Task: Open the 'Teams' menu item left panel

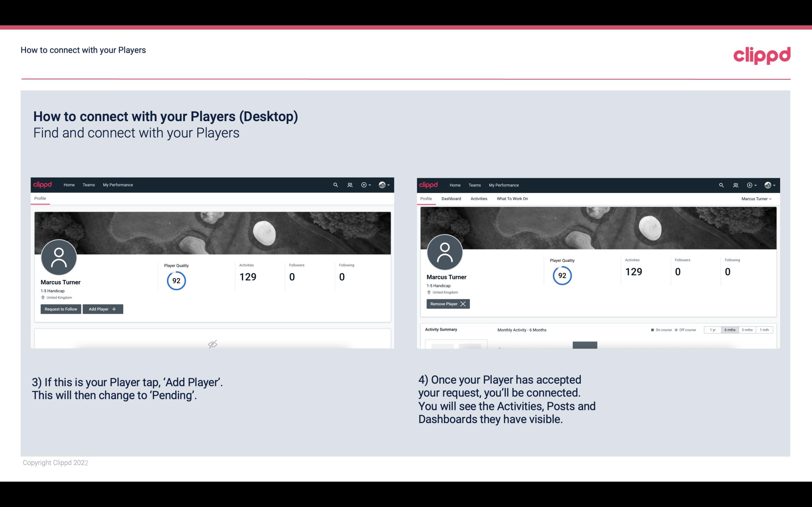Action: coord(88,184)
